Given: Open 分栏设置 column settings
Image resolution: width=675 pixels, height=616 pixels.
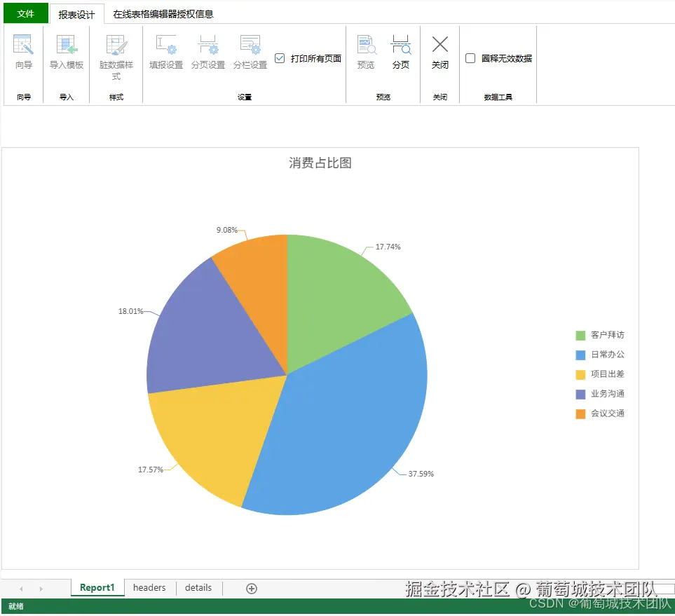Looking at the screenshot, I should tap(250, 52).
